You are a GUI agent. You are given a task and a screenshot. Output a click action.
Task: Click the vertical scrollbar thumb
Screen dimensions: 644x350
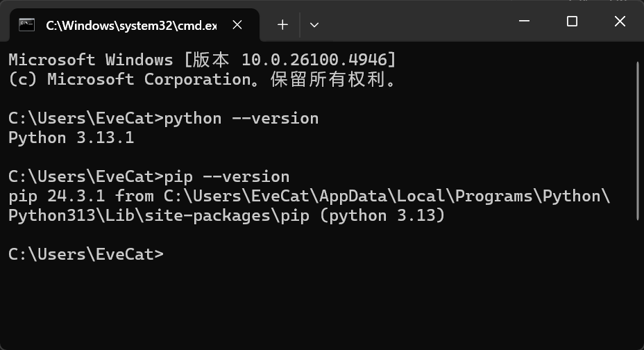click(637, 139)
